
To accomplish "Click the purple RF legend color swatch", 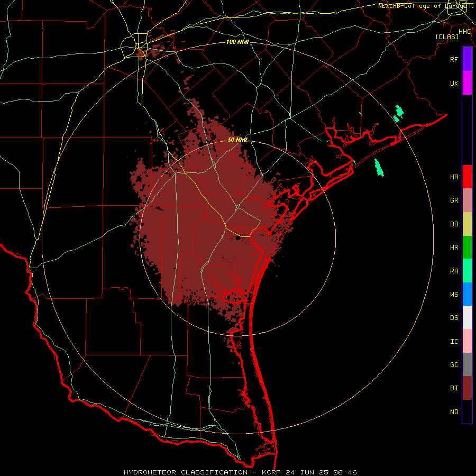I will pyautogui.click(x=467, y=59).
